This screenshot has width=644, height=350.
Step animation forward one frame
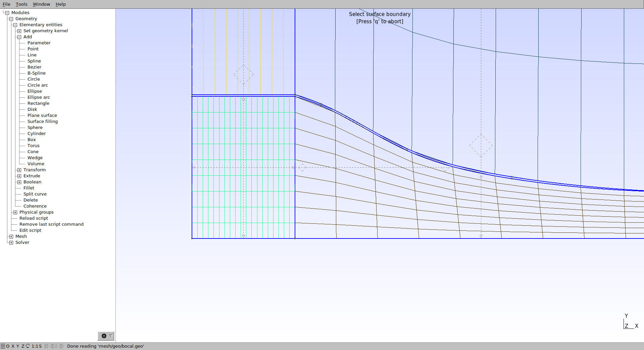[62, 346]
